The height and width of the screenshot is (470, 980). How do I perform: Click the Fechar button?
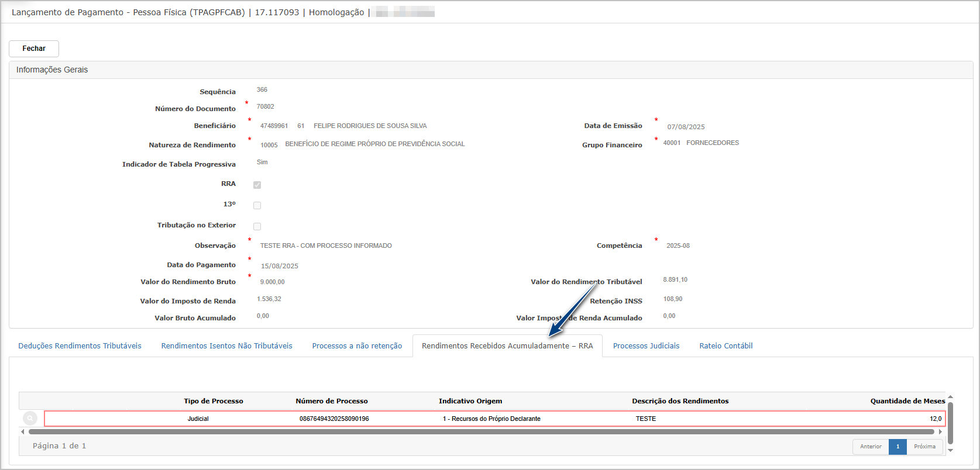(x=34, y=49)
